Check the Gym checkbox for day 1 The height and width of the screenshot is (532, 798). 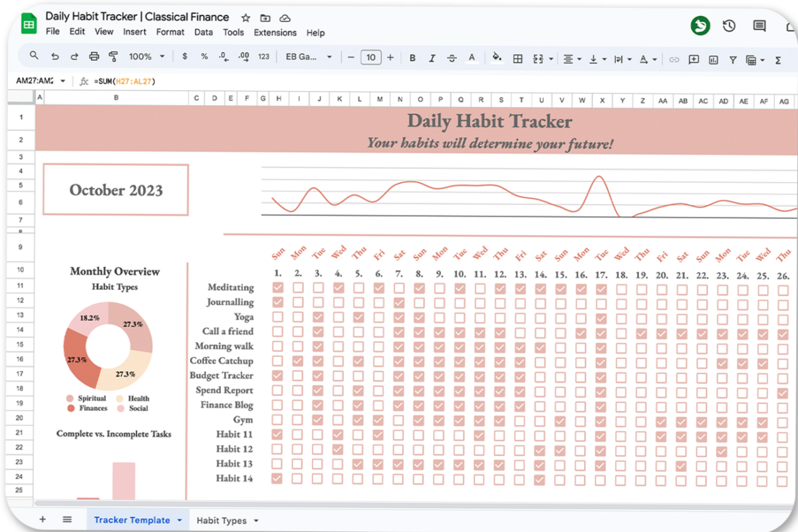277,420
